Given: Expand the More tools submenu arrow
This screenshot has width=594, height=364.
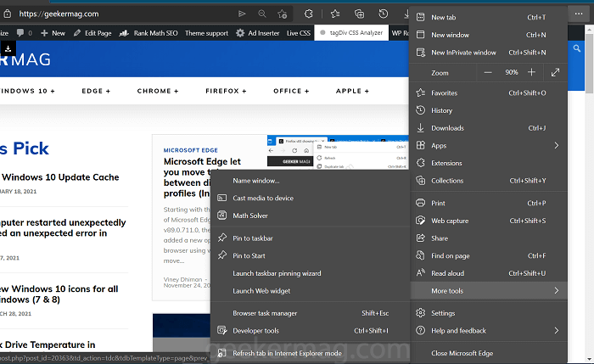Looking at the screenshot, I should 557,290.
